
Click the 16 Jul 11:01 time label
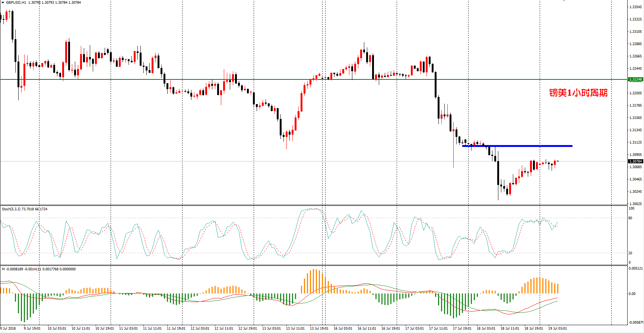pos(367,329)
